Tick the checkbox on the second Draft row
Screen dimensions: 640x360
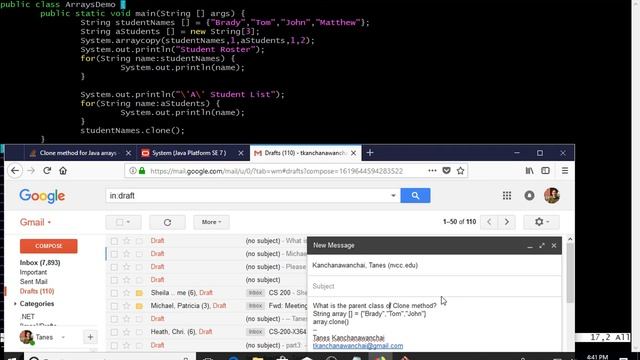coord(114,254)
